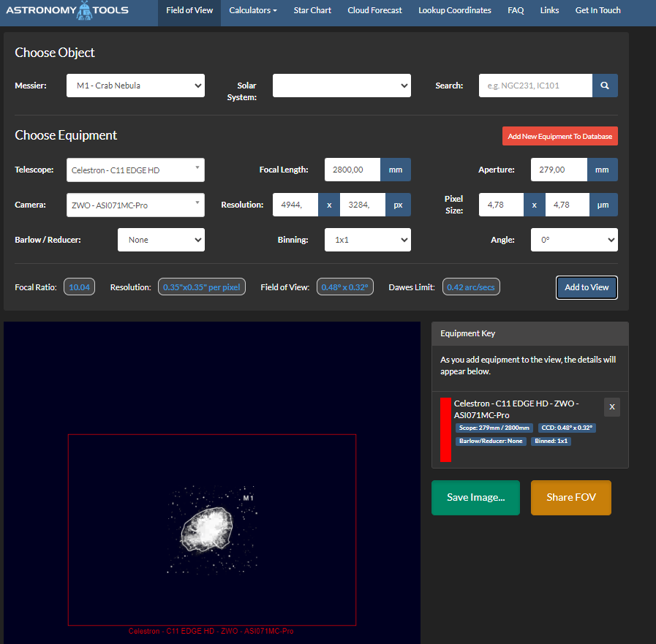Open Lookup Coordinates page
This screenshot has width=656, height=644.
tap(454, 10)
